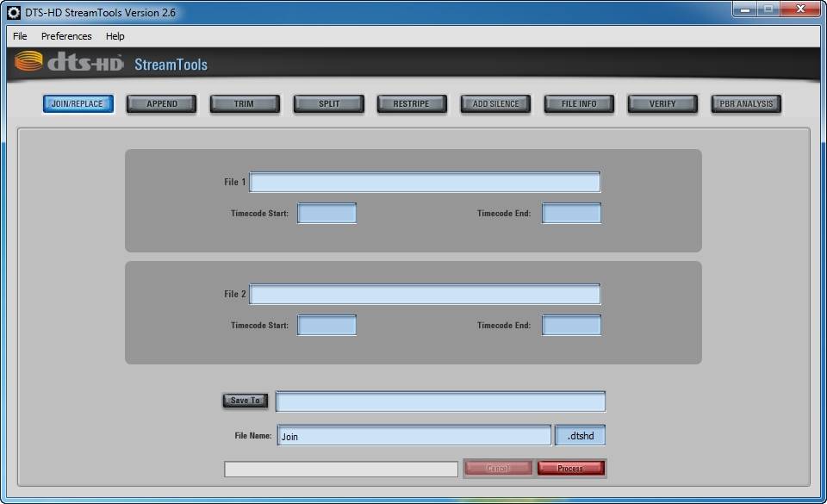Open the PBR ANALYSIS tool
This screenshot has height=504, width=827.
(746, 104)
